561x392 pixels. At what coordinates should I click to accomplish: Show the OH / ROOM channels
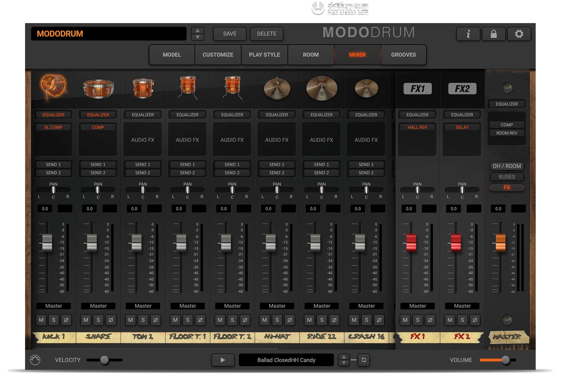click(x=507, y=166)
